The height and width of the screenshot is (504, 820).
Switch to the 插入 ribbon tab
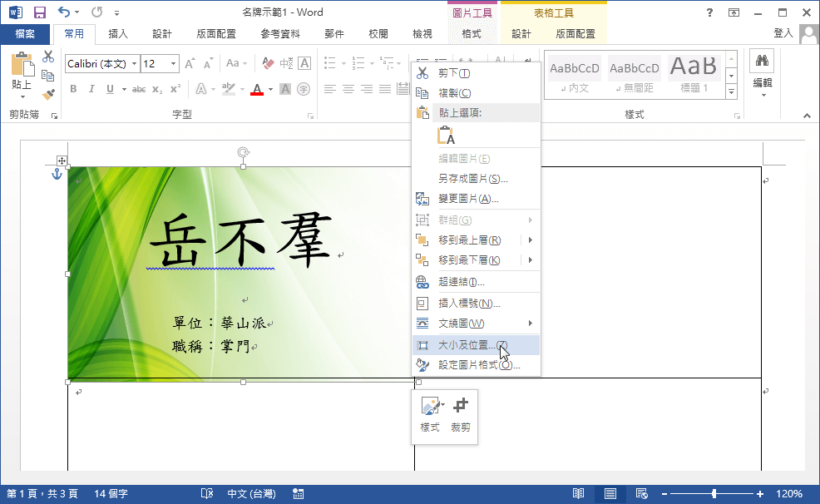(x=118, y=33)
